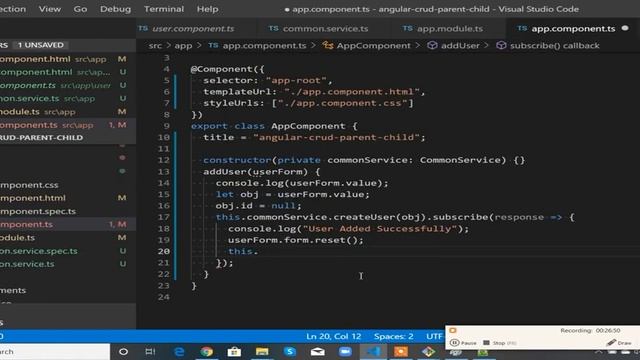Place cursor after 'this.' on line 20
Viewport: 640px width, 360px height.
[x=259, y=251]
